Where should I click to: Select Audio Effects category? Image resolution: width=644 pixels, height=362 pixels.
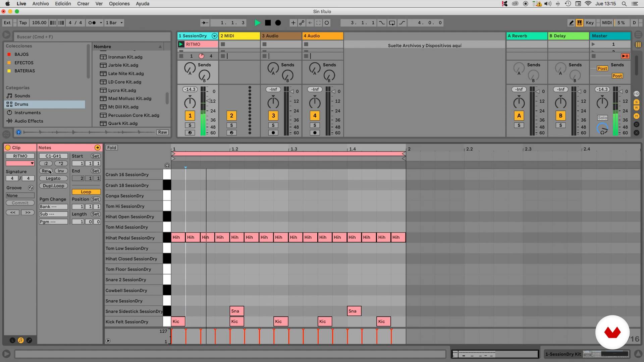45,121
